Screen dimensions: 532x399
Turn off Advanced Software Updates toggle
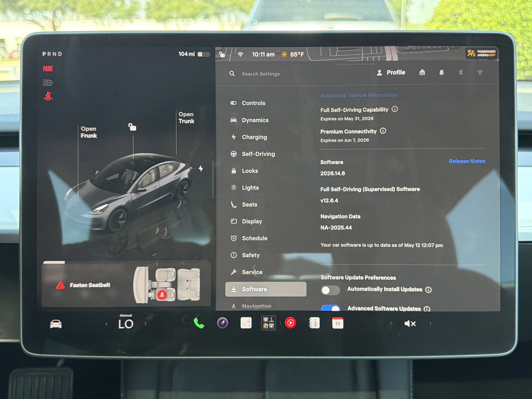(331, 308)
